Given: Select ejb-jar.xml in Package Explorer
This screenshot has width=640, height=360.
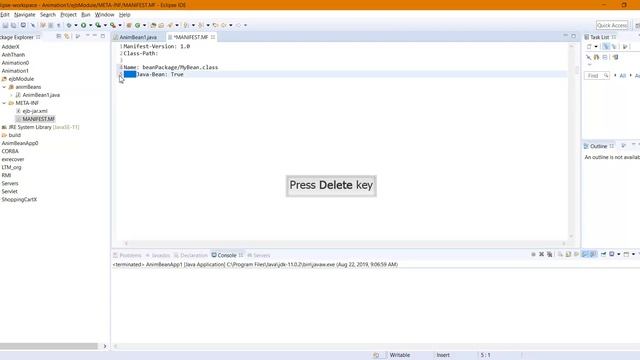Looking at the screenshot, I should (35, 111).
